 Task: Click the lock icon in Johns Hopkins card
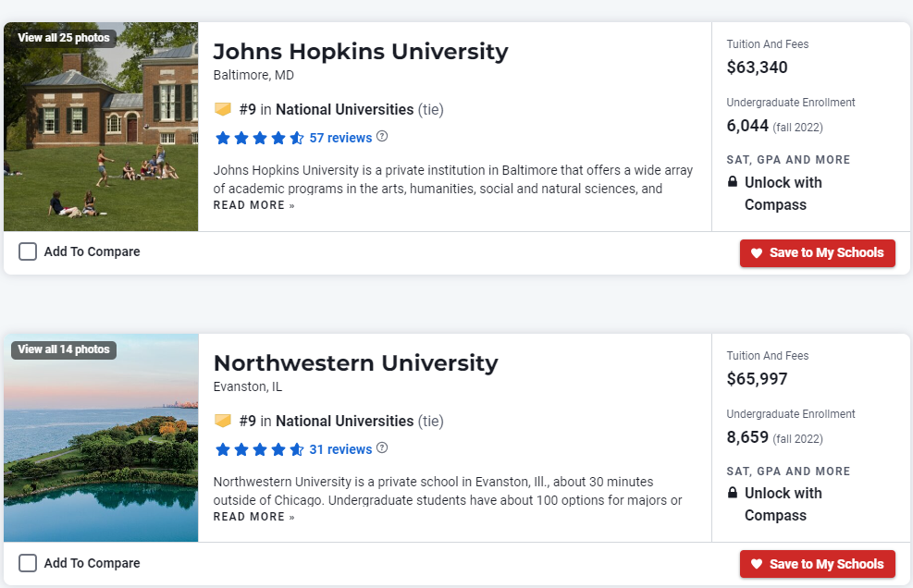[x=733, y=182]
